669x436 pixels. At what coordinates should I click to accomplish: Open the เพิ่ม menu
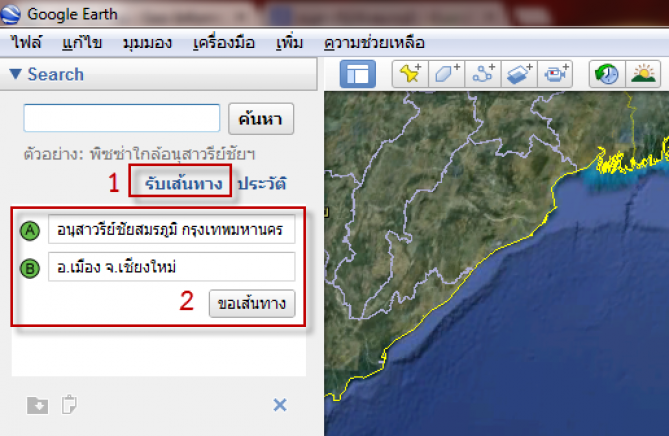[289, 43]
